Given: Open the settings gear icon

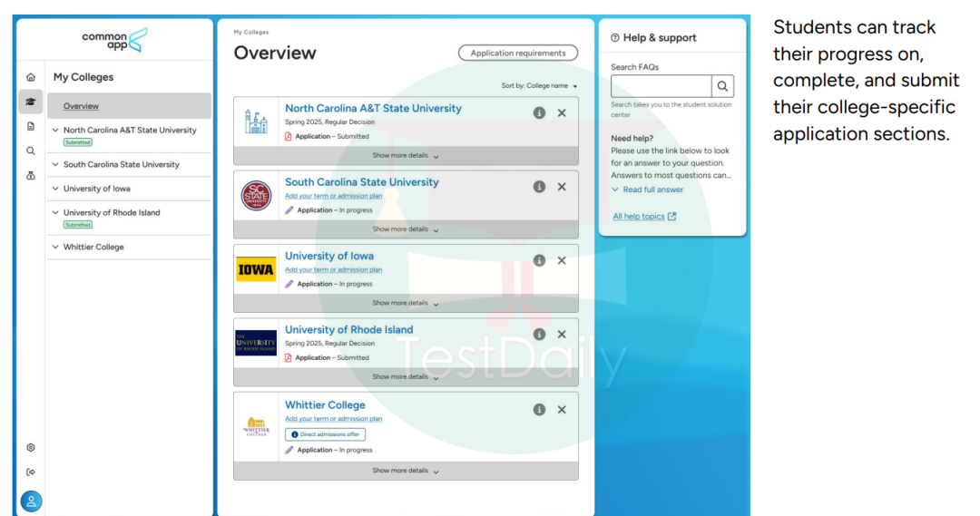Looking at the screenshot, I should [x=31, y=447].
